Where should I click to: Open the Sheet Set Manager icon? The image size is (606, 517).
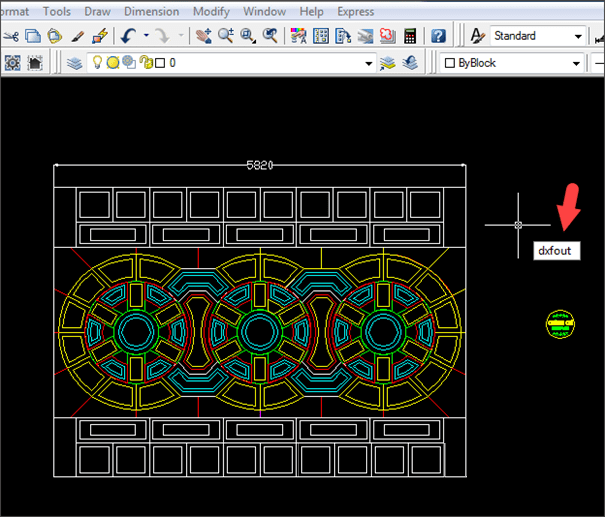pos(365,36)
